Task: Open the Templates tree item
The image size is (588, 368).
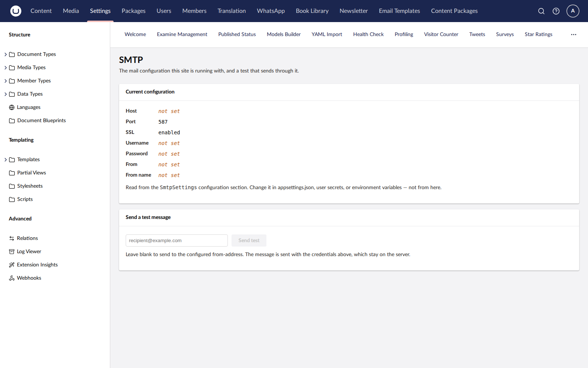Action: (28, 160)
